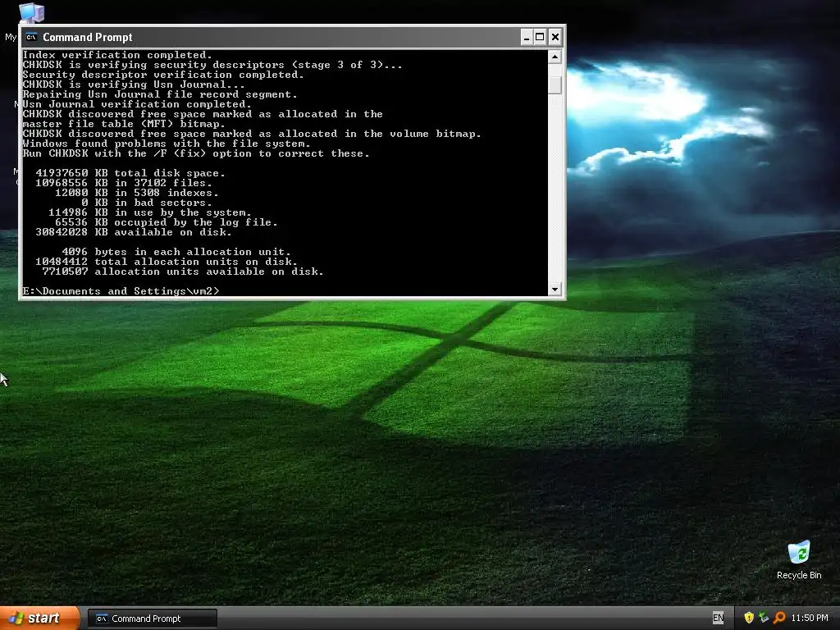Click the '30842028 KB available on disk.' line

pos(134,232)
